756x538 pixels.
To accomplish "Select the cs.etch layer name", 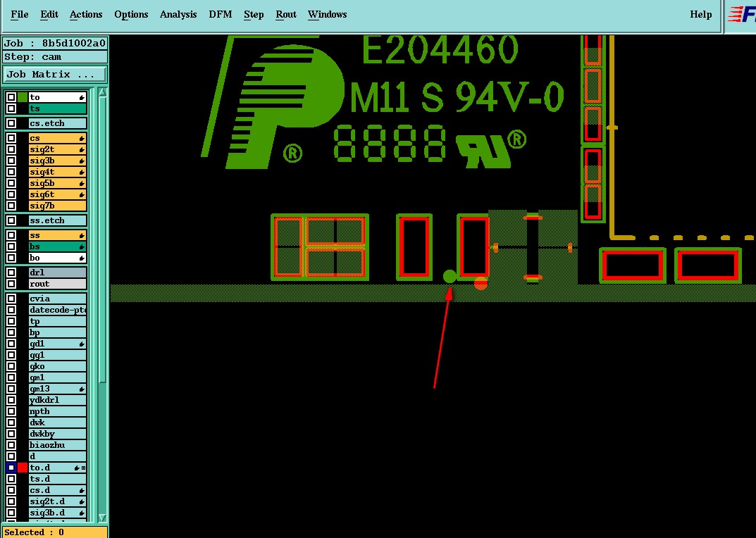I will pyautogui.click(x=57, y=123).
